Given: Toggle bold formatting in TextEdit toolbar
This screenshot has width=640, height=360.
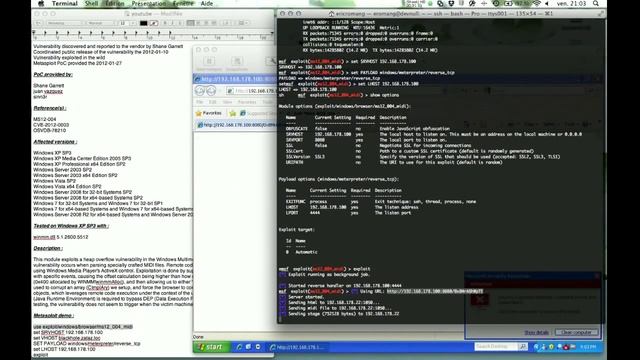Looking at the screenshot, I should 165,23.
